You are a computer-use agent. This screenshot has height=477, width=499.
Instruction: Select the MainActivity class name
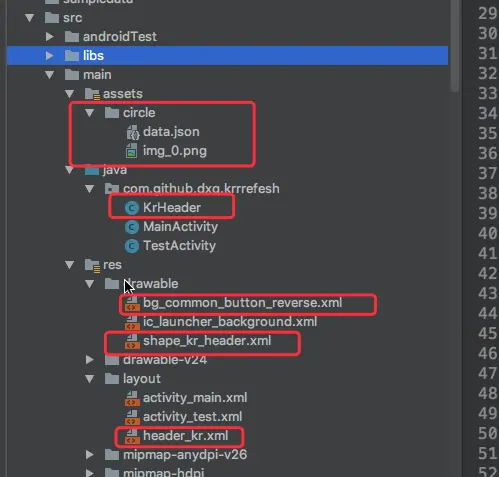click(x=180, y=227)
